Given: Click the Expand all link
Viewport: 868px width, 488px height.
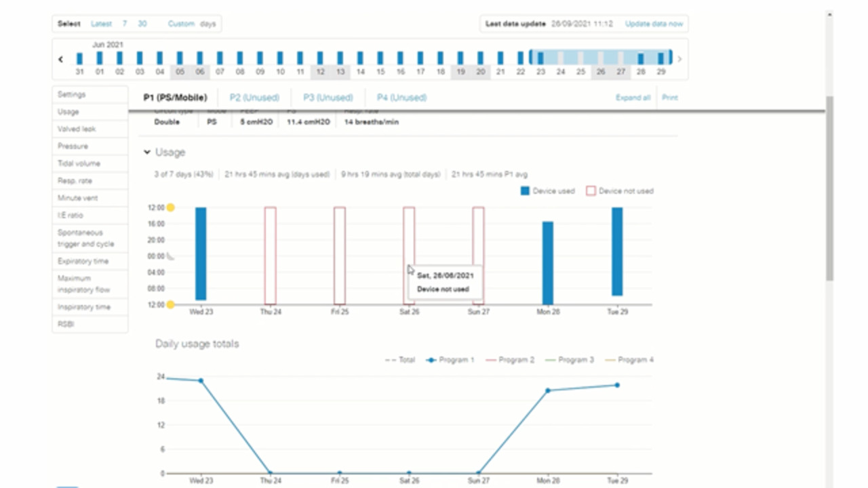Looking at the screenshot, I should tap(633, 98).
